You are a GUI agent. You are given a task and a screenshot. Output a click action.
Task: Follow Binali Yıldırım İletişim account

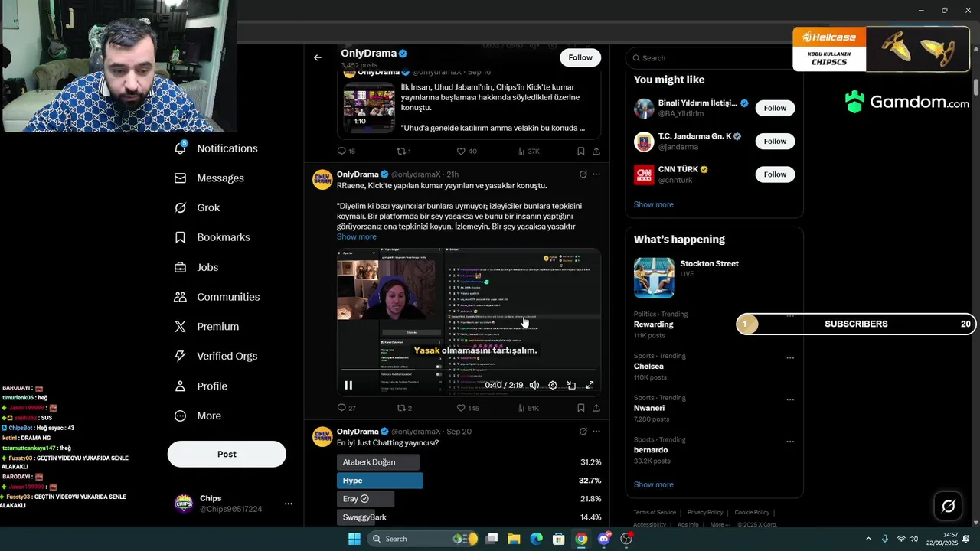pyautogui.click(x=775, y=108)
